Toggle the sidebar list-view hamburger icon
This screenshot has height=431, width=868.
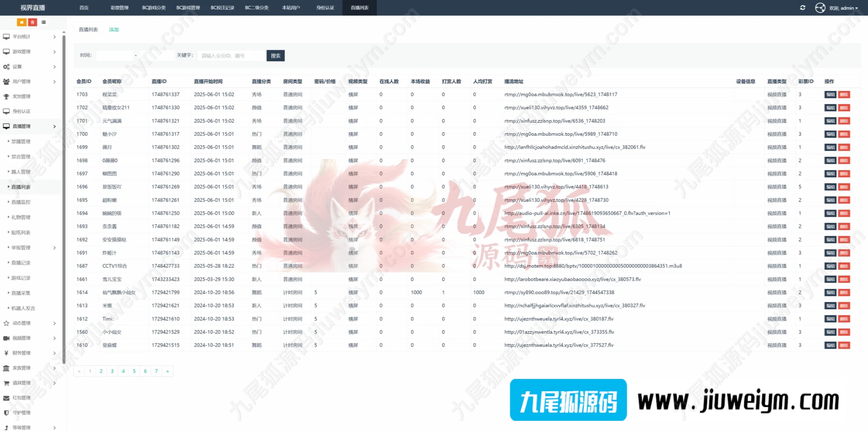pyautogui.click(x=44, y=22)
